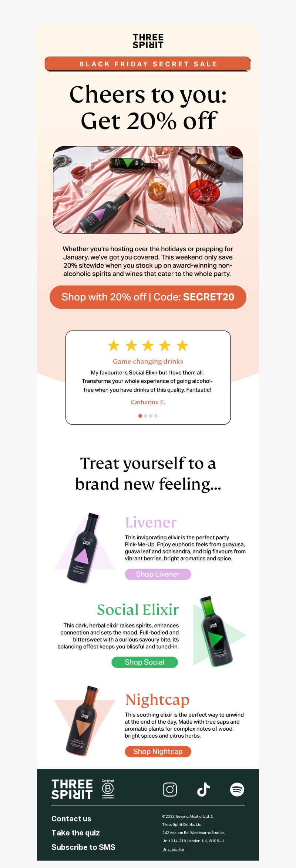Click the Black Friday Secret Sale banner

pos(148,64)
